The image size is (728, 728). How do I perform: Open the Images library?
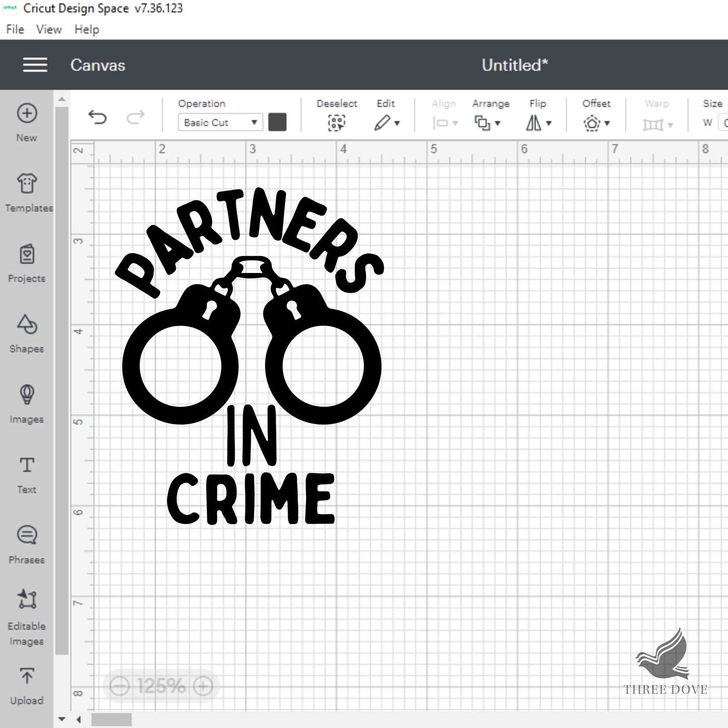click(x=27, y=405)
